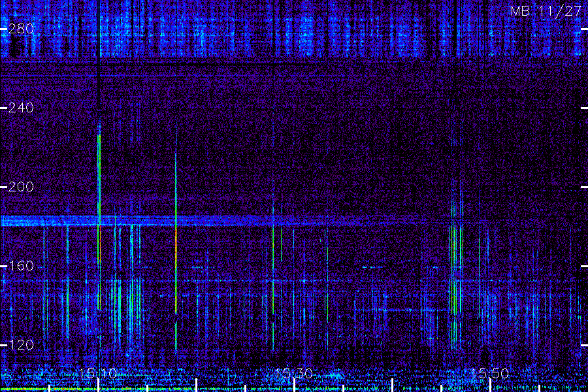588x392 pixels.
Task: Click the 120 frequency axis label
Action: pos(21,345)
